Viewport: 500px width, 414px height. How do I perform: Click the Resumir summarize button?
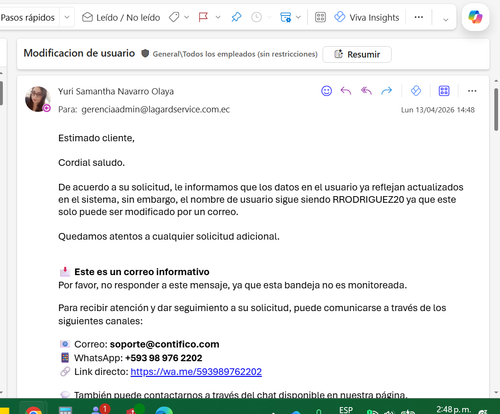click(x=357, y=54)
